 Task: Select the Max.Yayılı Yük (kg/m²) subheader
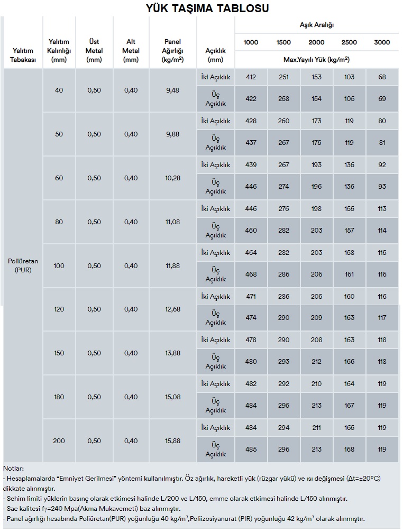point(316,59)
